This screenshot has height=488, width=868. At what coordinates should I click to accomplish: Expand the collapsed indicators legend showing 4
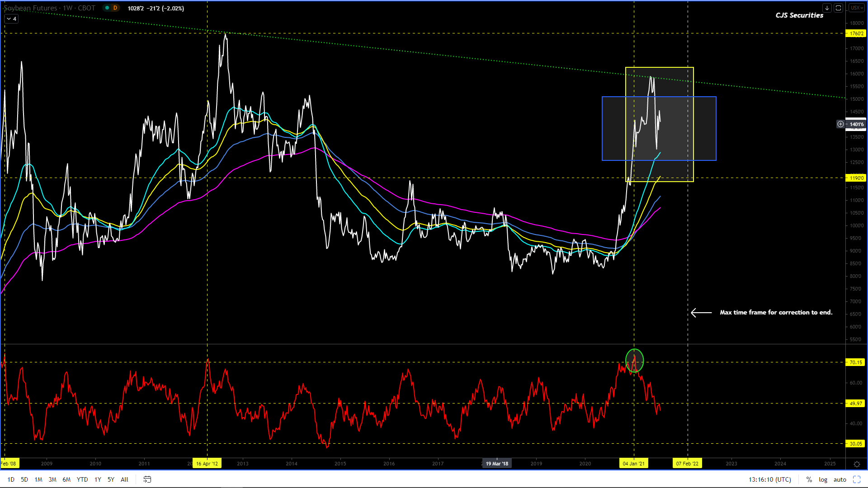11,19
